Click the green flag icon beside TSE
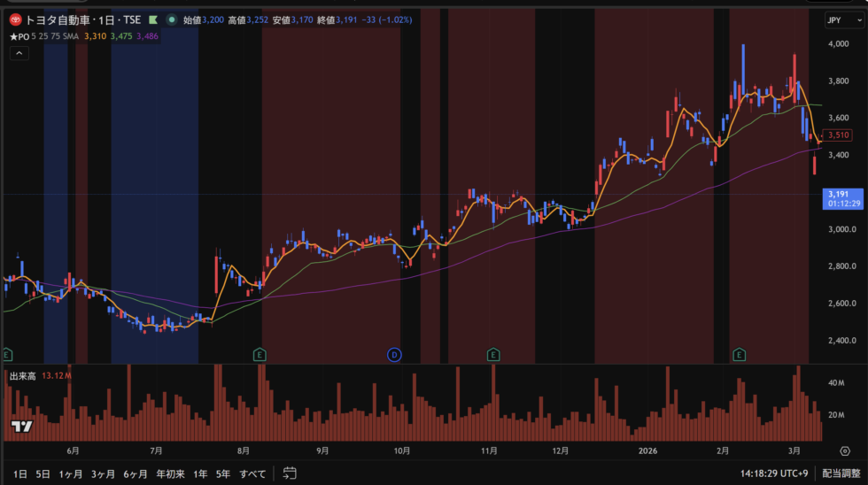This screenshot has width=868, height=485. click(x=153, y=19)
